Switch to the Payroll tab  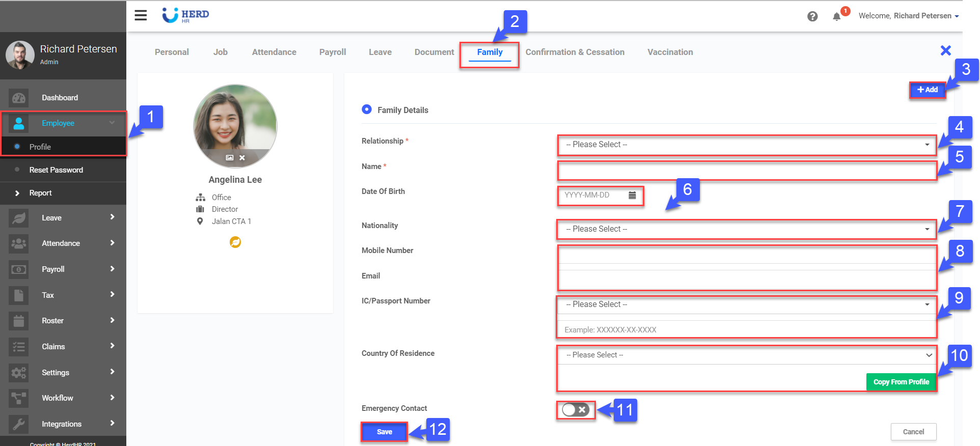(x=333, y=52)
